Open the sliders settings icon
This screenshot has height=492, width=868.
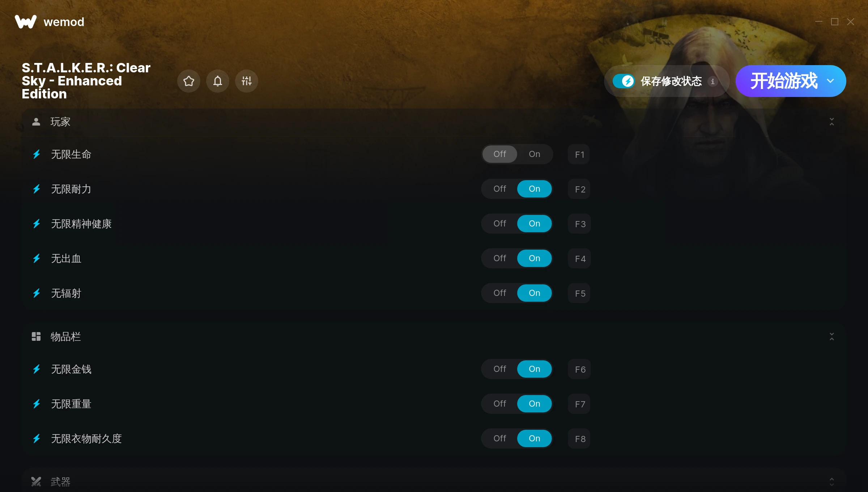pos(247,81)
